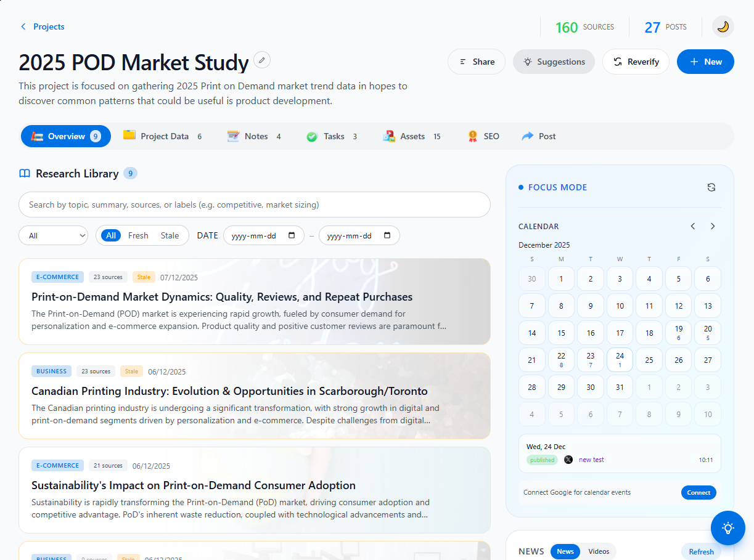Click Stale badge on Market Dynamics card
This screenshot has width=754, height=560.
[x=144, y=277]
